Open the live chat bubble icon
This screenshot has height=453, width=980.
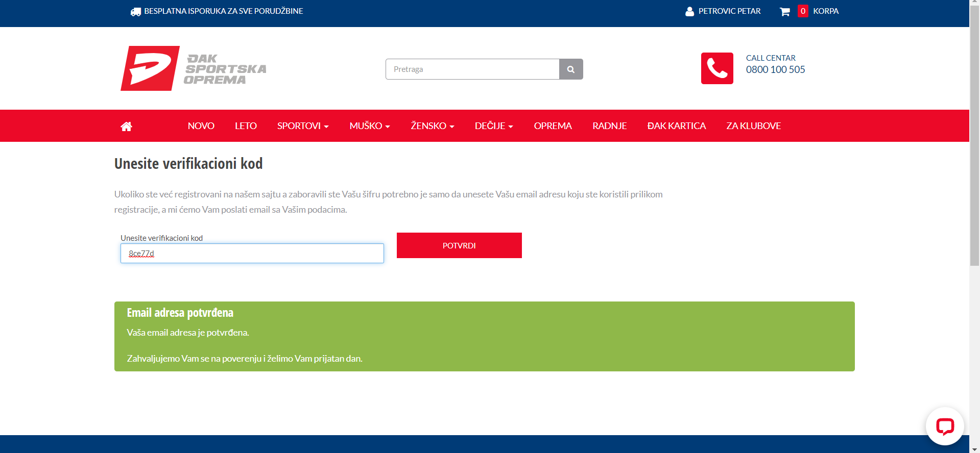(944, 426)
